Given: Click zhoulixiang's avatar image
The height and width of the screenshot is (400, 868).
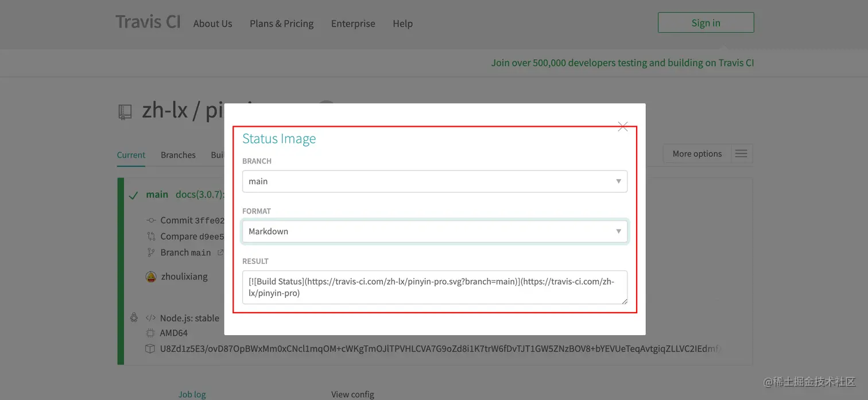Looking at the screenshot, I should (x=151, y=277).
